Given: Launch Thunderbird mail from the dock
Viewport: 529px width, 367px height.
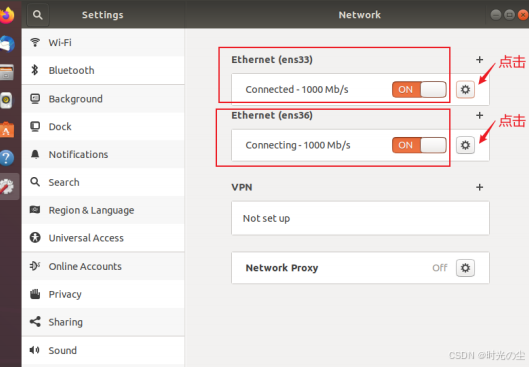Looking at the screenshot, I should [7, 44].
